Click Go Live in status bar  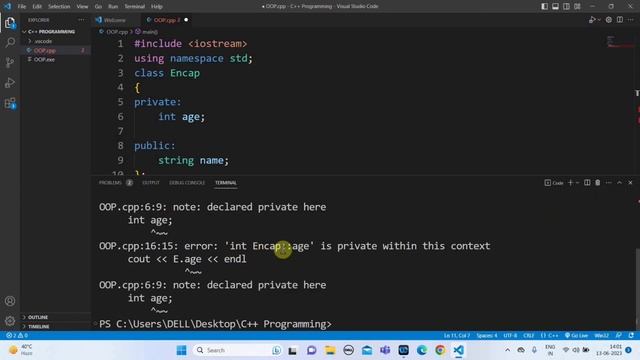click(x=576, y=335)
